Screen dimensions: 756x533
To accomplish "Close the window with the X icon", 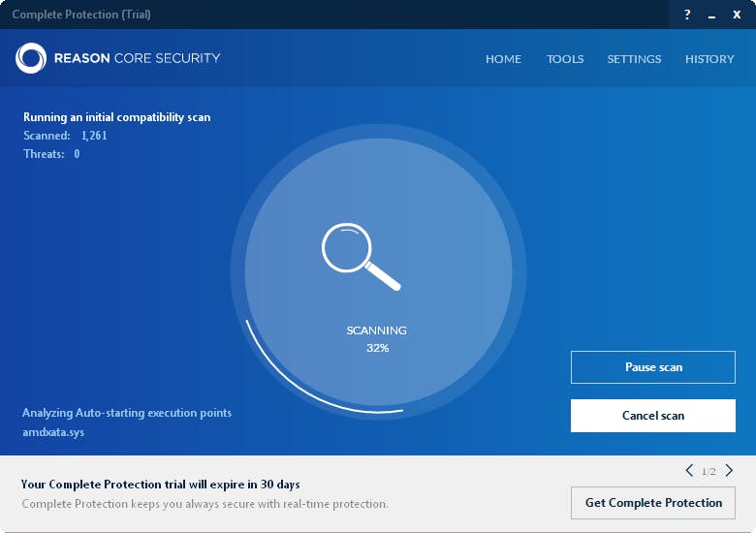I will coord(737,15).
